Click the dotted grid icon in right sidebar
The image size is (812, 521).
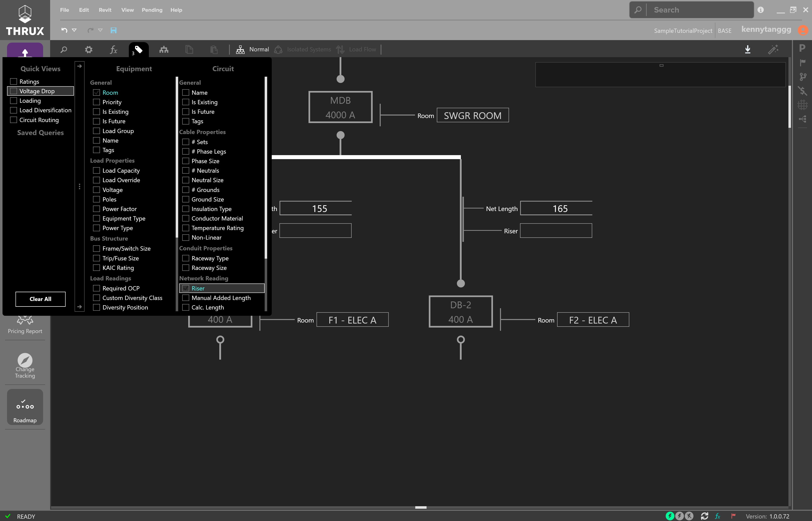pyautogui.click(x=802, y=105)
